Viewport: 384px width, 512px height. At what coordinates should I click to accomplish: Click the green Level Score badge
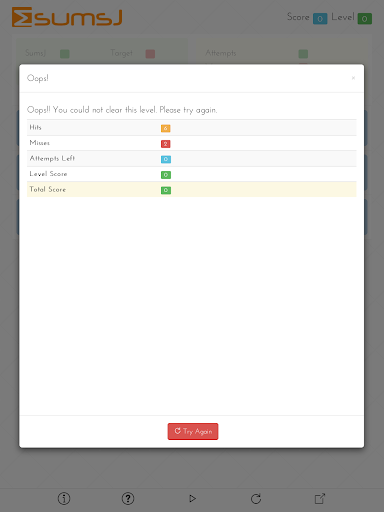pyautogui.click(x=166, y=175)
